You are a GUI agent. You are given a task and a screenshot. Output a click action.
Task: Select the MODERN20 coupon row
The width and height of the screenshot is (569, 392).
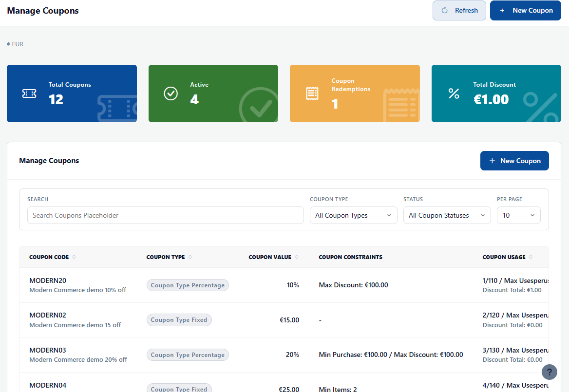pyautogui.click(x=284, y=285)
